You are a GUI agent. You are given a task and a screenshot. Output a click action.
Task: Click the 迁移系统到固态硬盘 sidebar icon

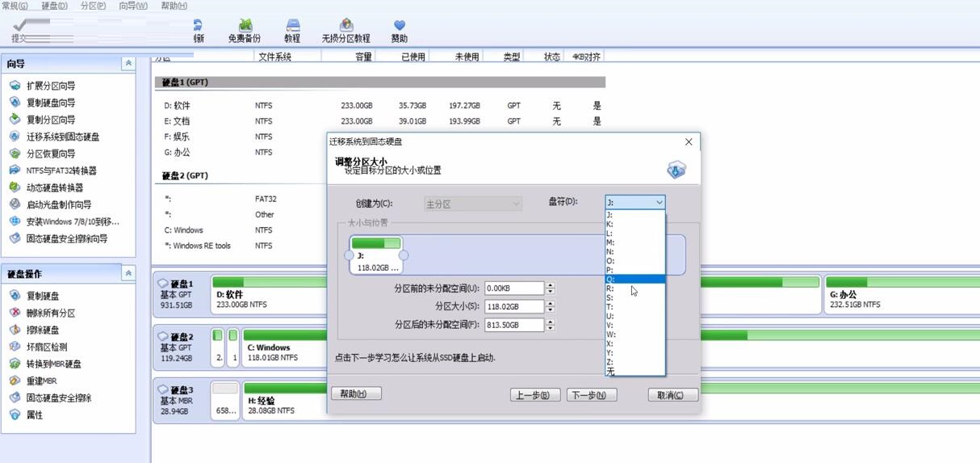pos(15,137)
